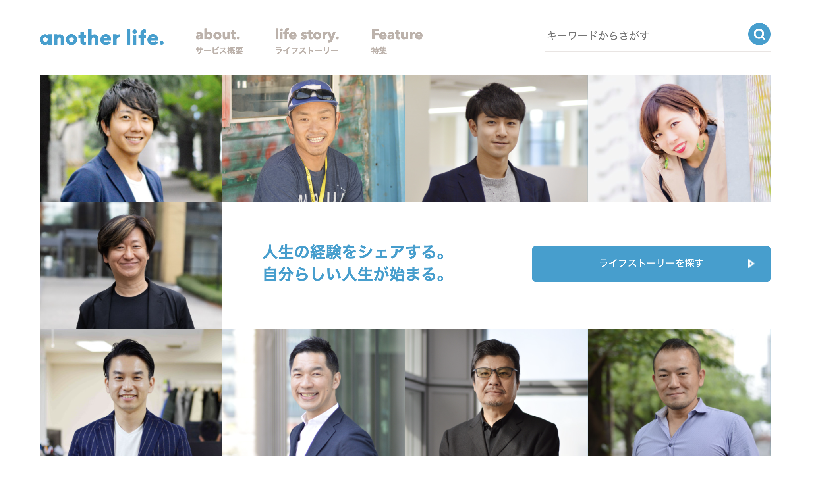Open the about. サービス概要 menu
The height and width of the screenshot is (504, 815).
[219, 41]
